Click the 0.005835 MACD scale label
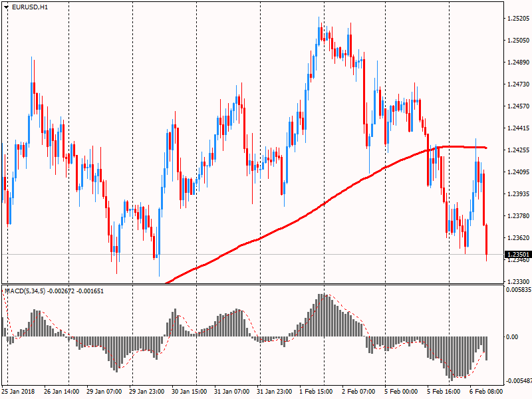Screen dimensions: 532x399 (x=518, y=291)
